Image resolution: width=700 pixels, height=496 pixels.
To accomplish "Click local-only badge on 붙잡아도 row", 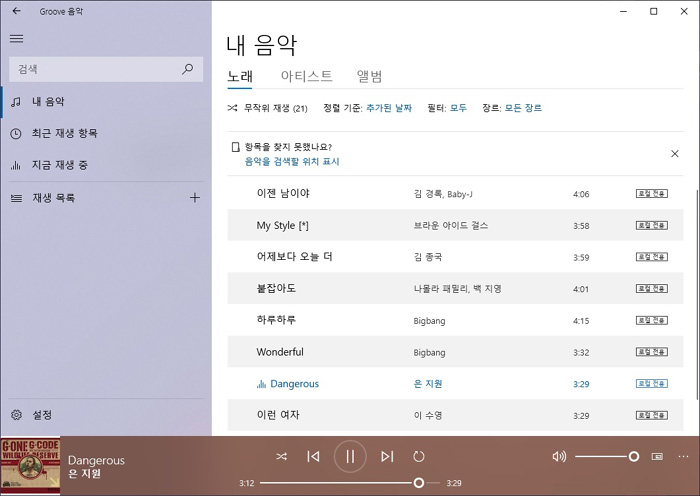I will point(652,288).
